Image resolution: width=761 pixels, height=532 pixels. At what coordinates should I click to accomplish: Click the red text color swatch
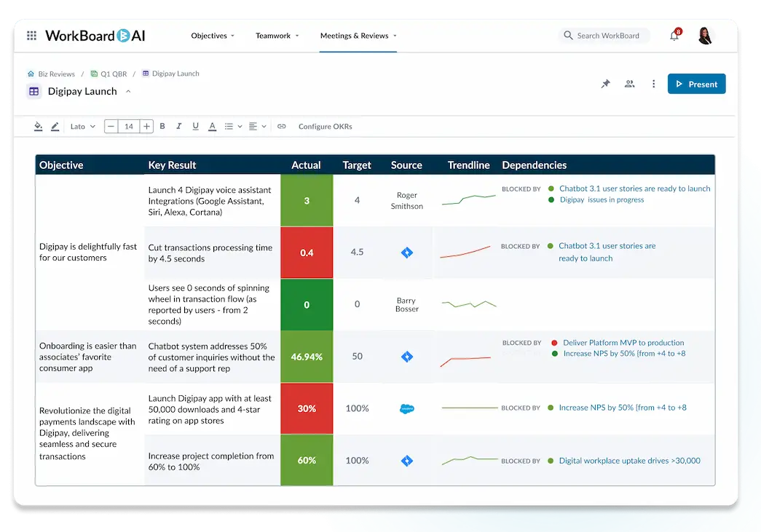tap(212, 126)
